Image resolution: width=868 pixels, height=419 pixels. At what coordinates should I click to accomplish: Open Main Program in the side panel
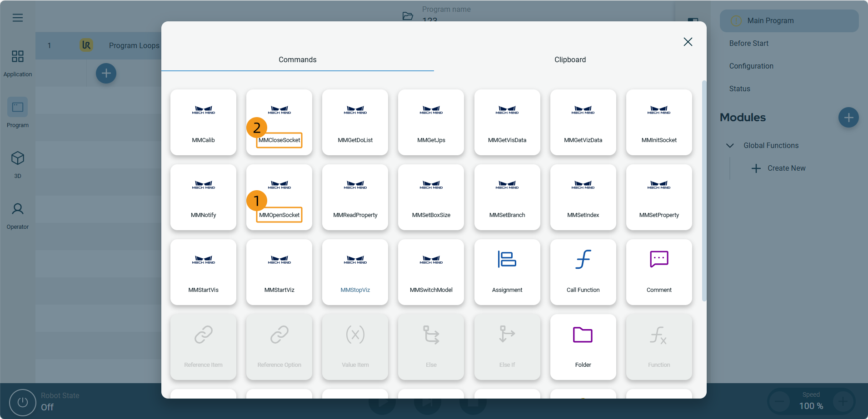[x=789, y=21]
